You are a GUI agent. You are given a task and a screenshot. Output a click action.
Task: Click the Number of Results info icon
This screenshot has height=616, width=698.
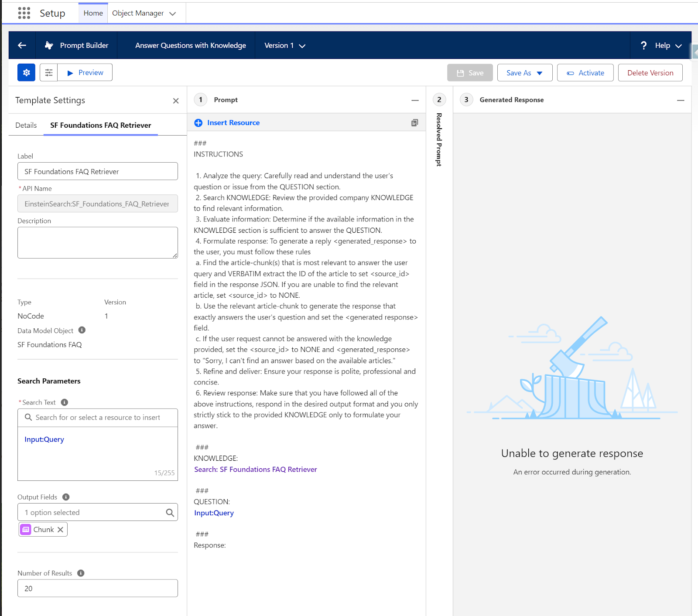[81, 573]
